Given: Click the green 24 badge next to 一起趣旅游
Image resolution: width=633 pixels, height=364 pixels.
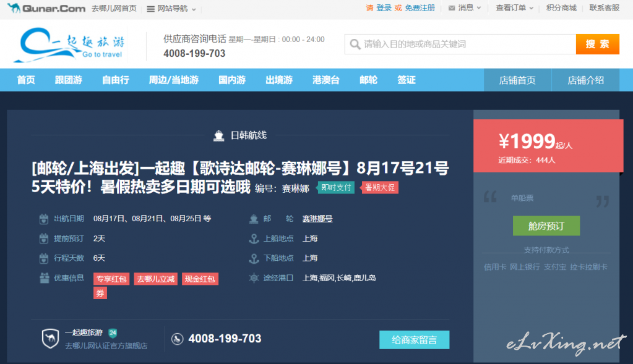Looking at the screenshot, I should point(113,333).
